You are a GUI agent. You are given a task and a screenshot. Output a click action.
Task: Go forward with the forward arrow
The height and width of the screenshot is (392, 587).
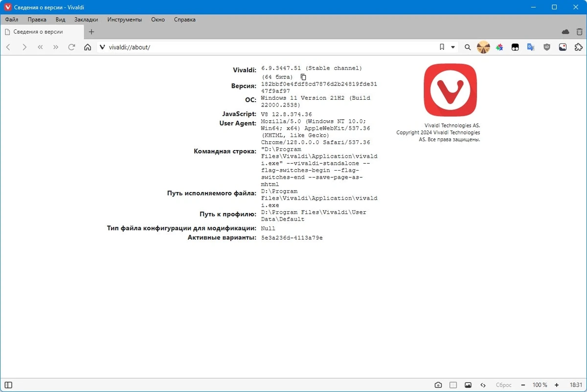[24, 47]
